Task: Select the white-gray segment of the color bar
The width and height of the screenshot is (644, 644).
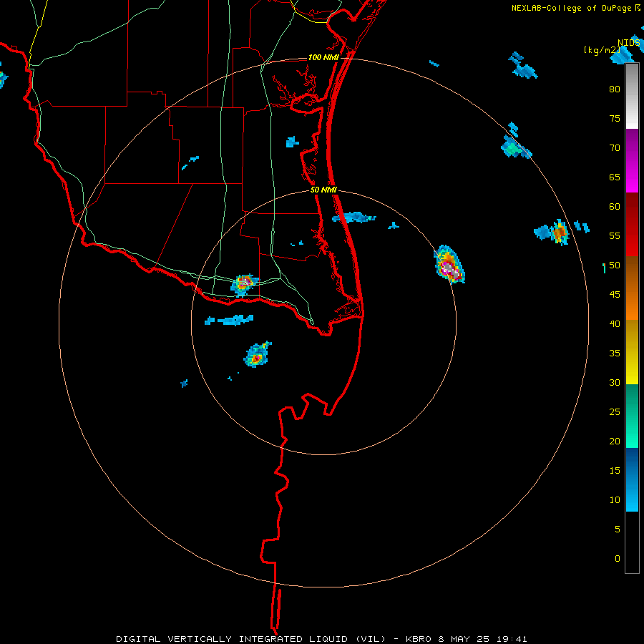Action: tap(632, 96)
